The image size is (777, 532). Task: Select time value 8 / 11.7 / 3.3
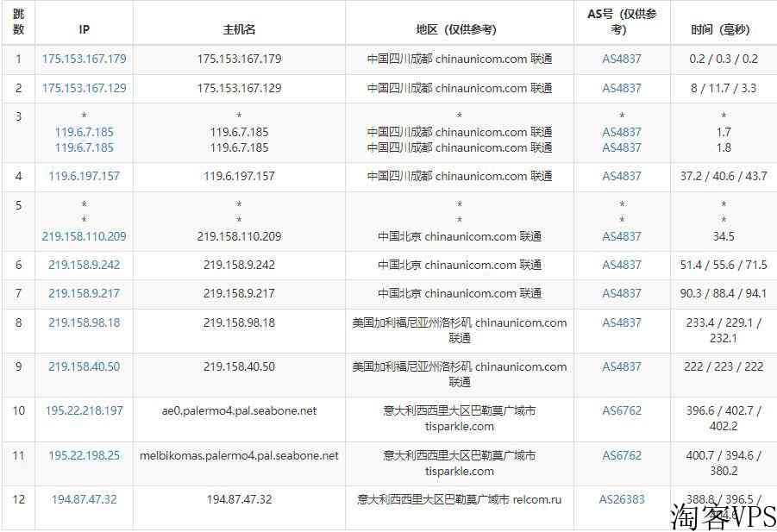(724, 88)
